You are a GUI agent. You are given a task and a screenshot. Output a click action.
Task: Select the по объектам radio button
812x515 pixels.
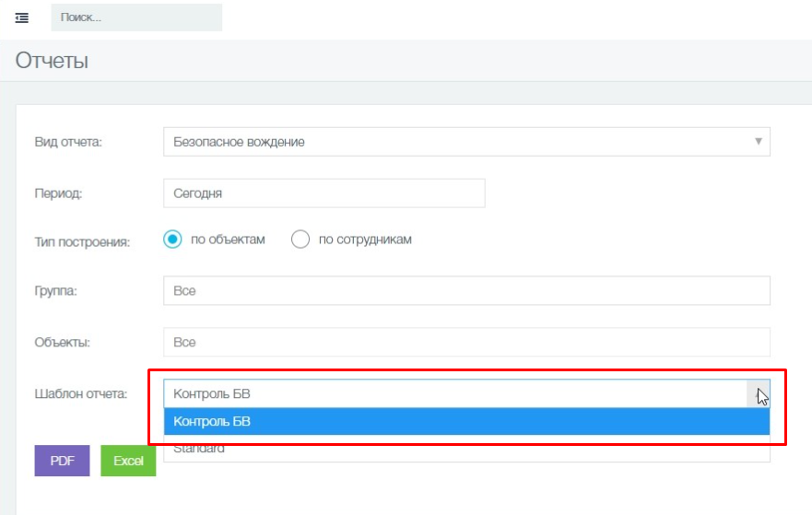pos(172,240)
